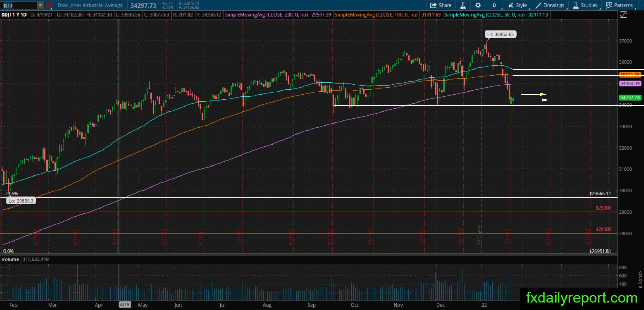The width and height of the screenshot is (644, 310).
Task: Click the 4/19 date cursor label
Action: point(125,305)
